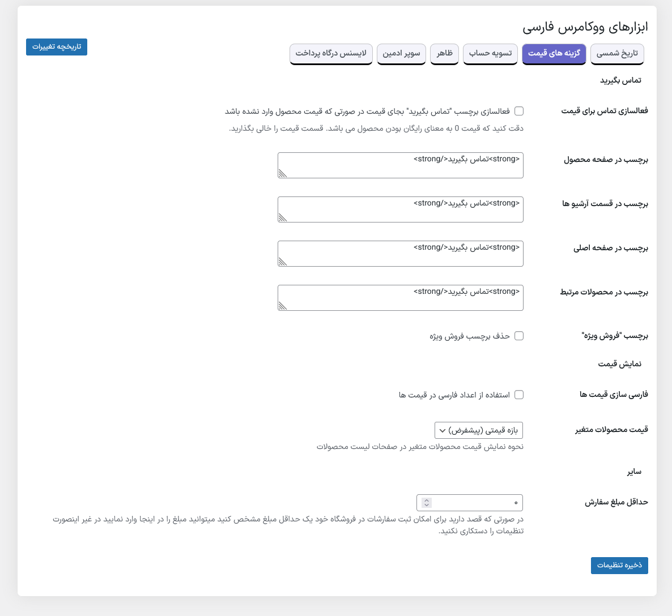This screenshot has width=672, height=616.
Task: Toggle Persian numerals in prices checkbox
Action: pos(519,395)
